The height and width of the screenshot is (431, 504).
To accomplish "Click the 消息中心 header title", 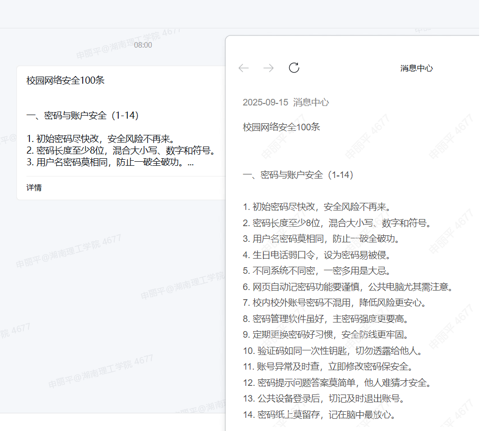I will point(416,68).
